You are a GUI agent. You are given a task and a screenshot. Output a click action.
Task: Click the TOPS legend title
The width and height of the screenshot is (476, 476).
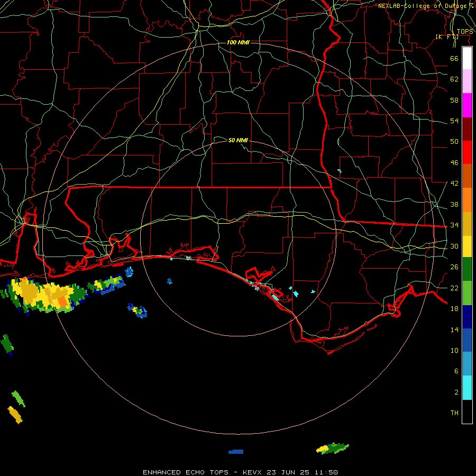pyautogui.click(x=465, y=32)
